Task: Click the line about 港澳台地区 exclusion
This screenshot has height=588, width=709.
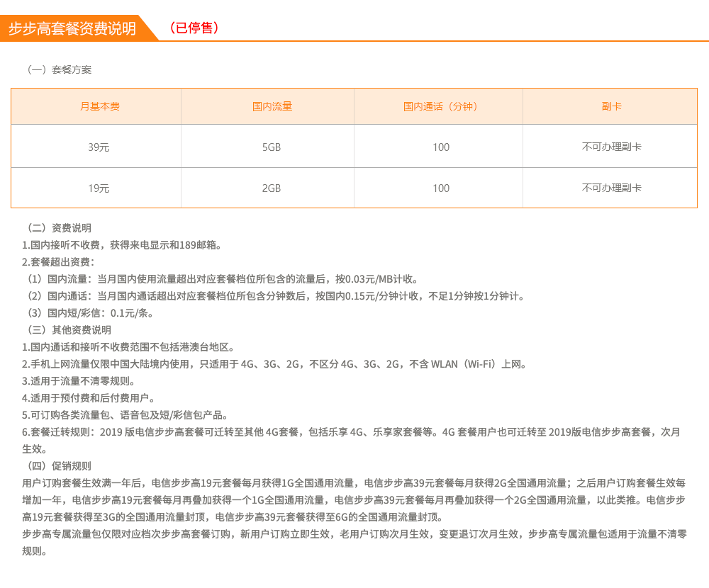Action: click(x=128, y=347)
